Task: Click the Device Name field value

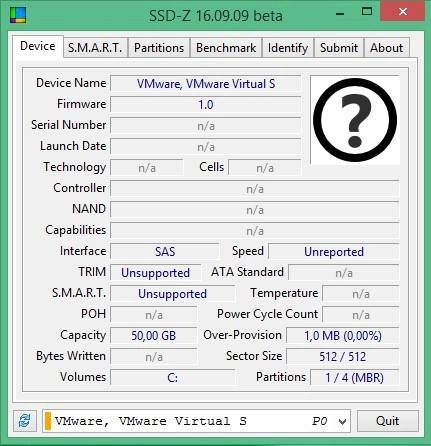Action: 206,84
